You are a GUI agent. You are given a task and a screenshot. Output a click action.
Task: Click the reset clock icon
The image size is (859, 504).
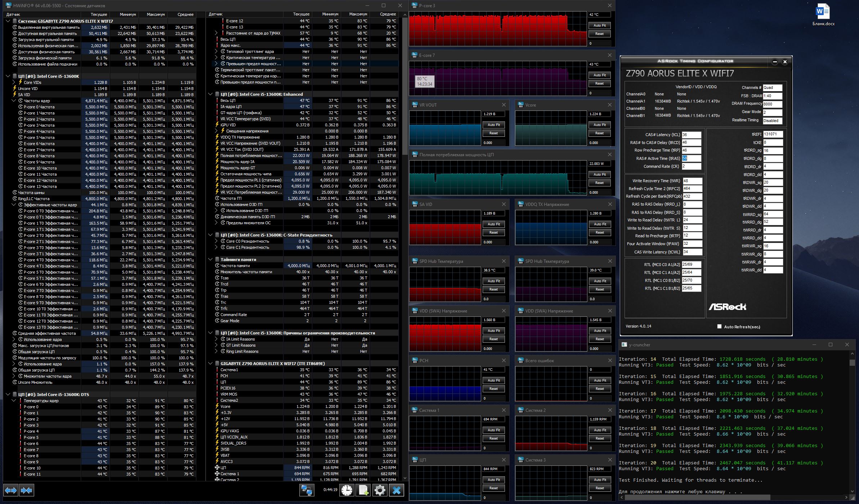(347, 490)
